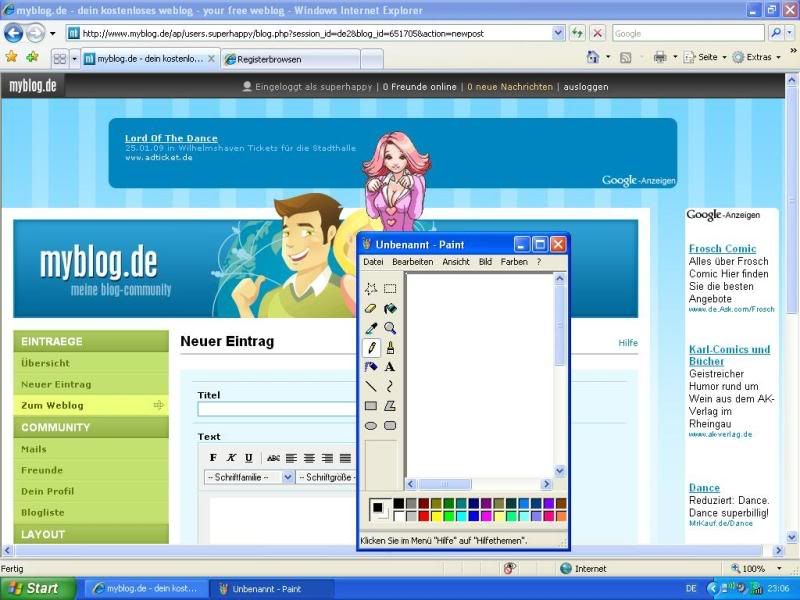Open the Lord Of The Dance ad link
Viewport: 800px width, 600px height.
click(171, 138)
